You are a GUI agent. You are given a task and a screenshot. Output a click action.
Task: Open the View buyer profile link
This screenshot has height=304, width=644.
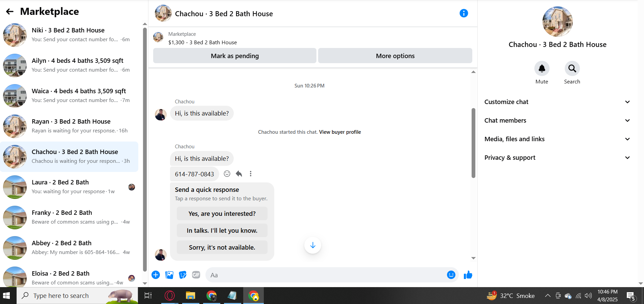coord(340,132)
